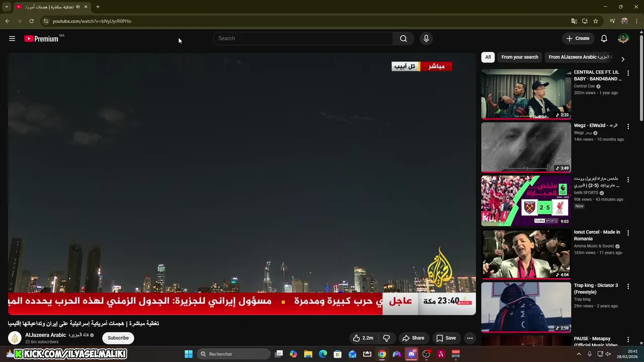Screen dimensions: 644x362
Task: Mute tab via speaker icon on tab
Action: click(77, 7)
